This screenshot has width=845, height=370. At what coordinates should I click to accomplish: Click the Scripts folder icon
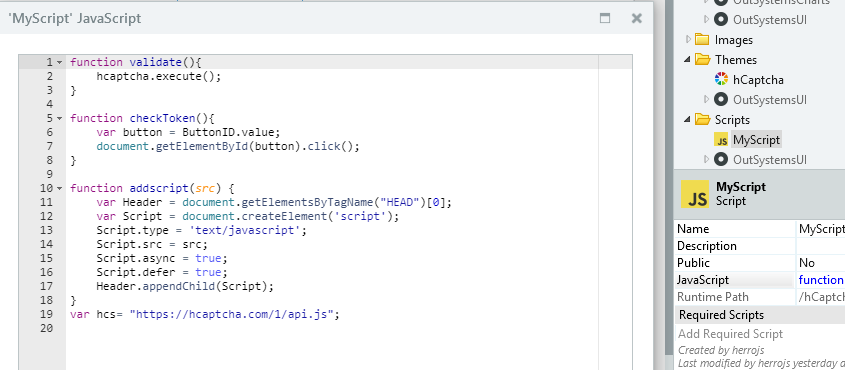point(702,120)
